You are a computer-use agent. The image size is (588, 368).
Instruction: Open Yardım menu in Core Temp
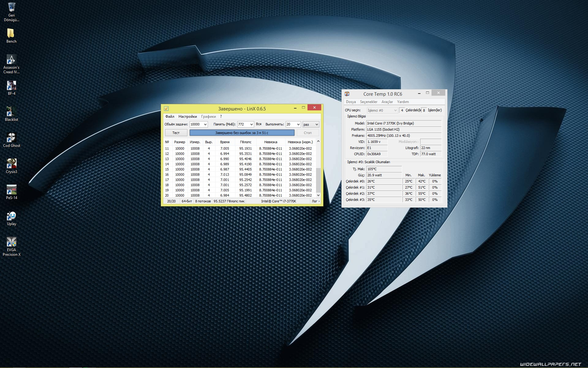(x=403, y=102)
